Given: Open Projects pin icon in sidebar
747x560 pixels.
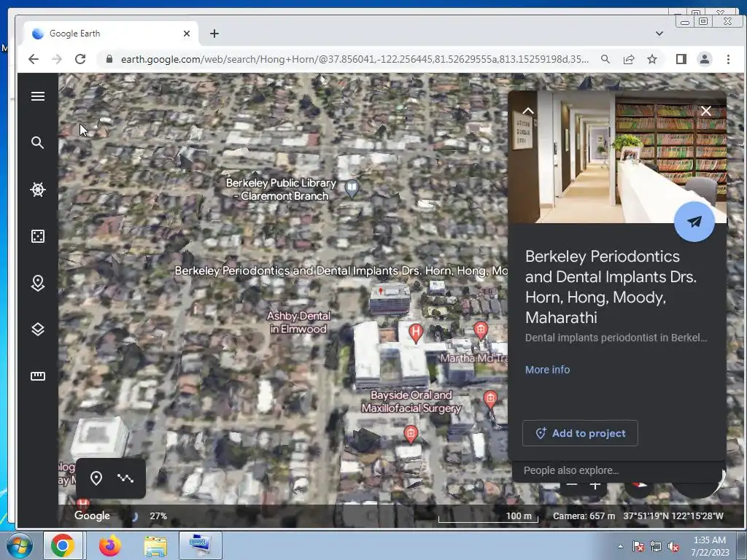Looking at the screenshot, I should 38,283.
